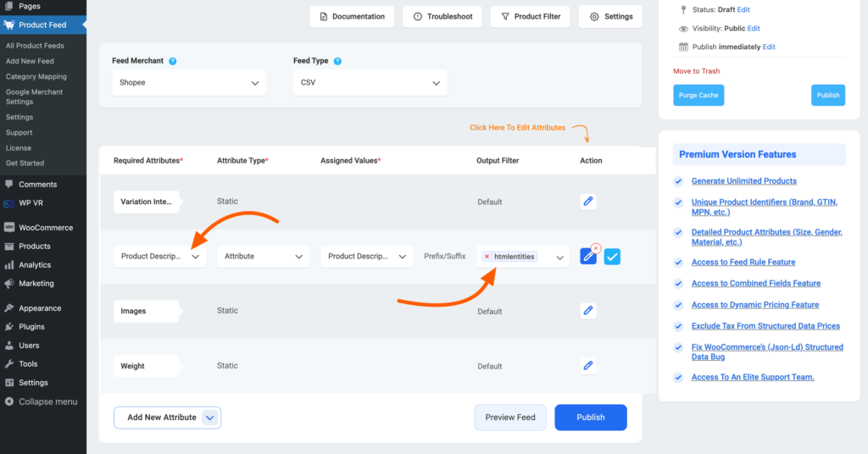Edit the Images row pencil icon
This screenshot has width=868, height=454.
click(x=588, y=311)
